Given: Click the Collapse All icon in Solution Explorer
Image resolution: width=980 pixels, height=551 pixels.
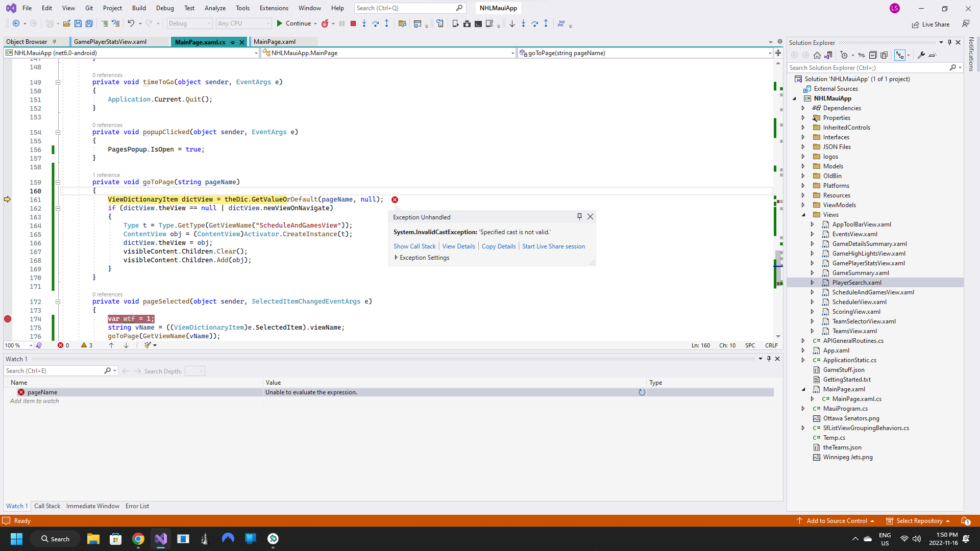Looking at the screenshot, I should point(873,55).
